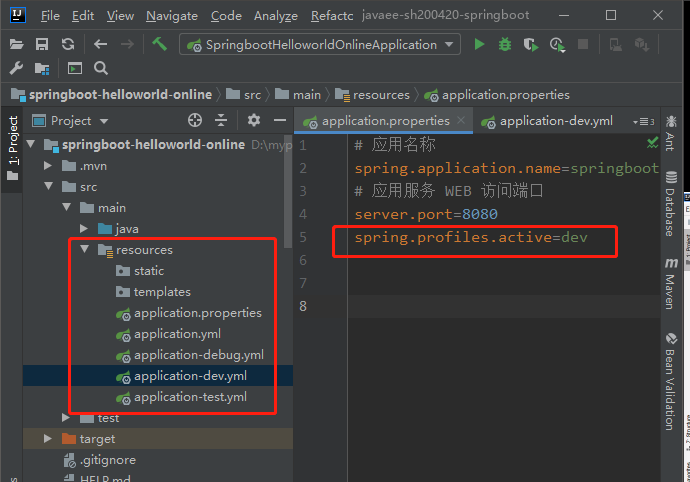Screen dimensions: 690x482
Task: Expand the target folder
Action: tap(48, 438)
